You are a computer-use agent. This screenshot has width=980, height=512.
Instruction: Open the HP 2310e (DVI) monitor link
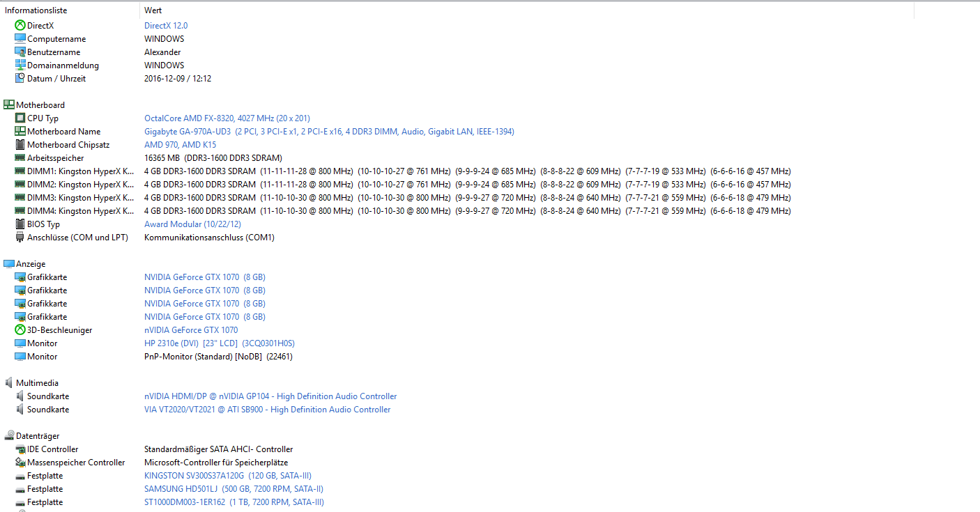point(220,343)
